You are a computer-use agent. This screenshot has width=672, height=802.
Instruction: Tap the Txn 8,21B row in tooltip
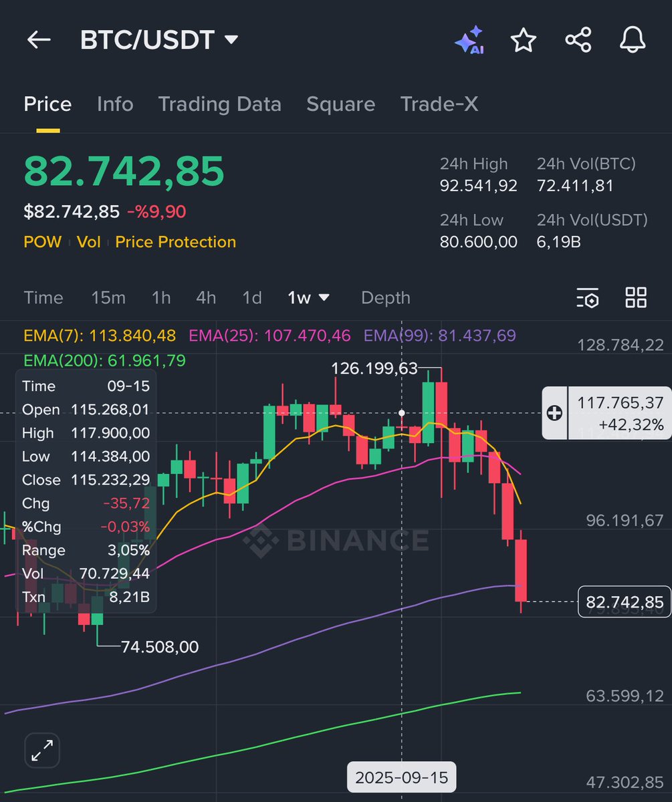click(86, 597)
